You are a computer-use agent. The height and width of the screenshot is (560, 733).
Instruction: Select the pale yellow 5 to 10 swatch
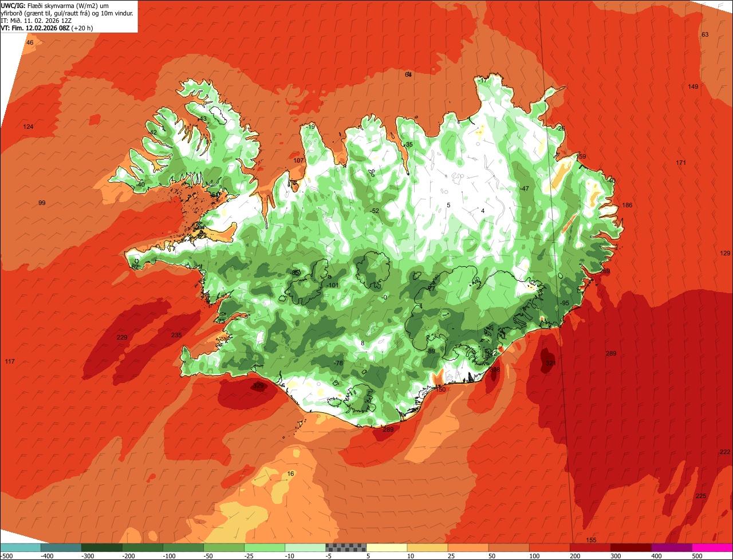pyautogui.click(x=387, y=547)
